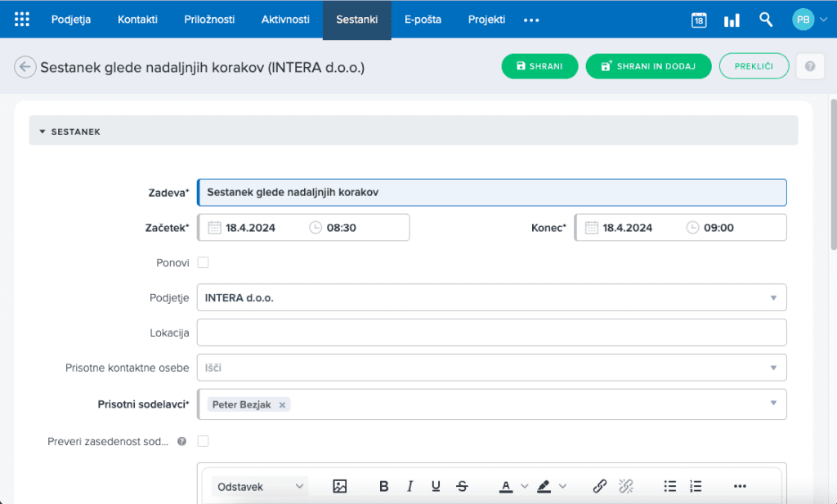The width and height of the screenshot is (837, 504).
Task: Open the apps grid menu icon
Action: click(22, 20)
